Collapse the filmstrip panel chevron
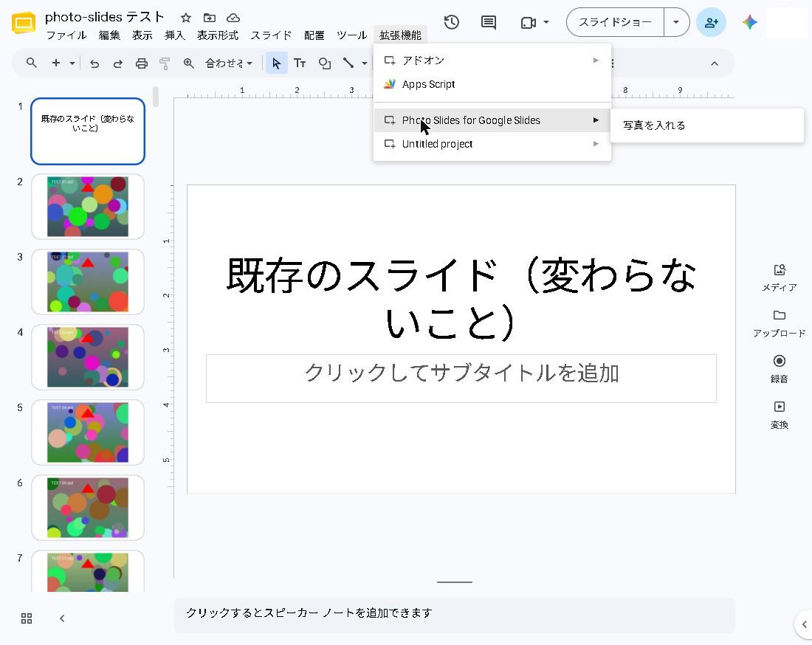 click(x=62, y=618)
